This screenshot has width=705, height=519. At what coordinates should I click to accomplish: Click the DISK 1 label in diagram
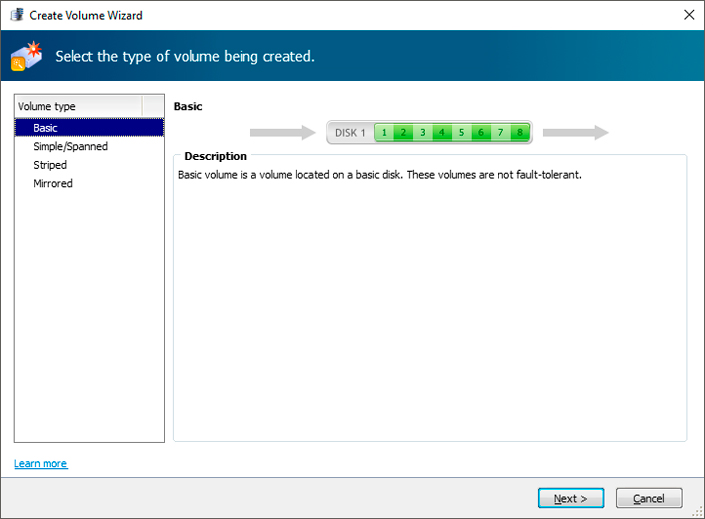point(350,133)
